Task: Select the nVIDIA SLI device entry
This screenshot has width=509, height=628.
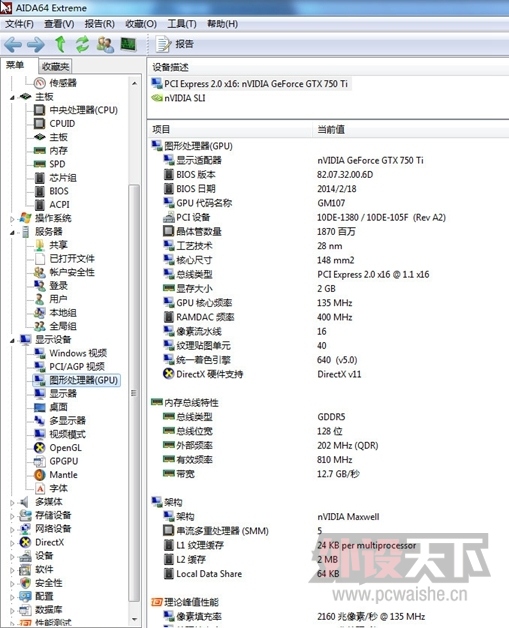Action: pos(185,98)
